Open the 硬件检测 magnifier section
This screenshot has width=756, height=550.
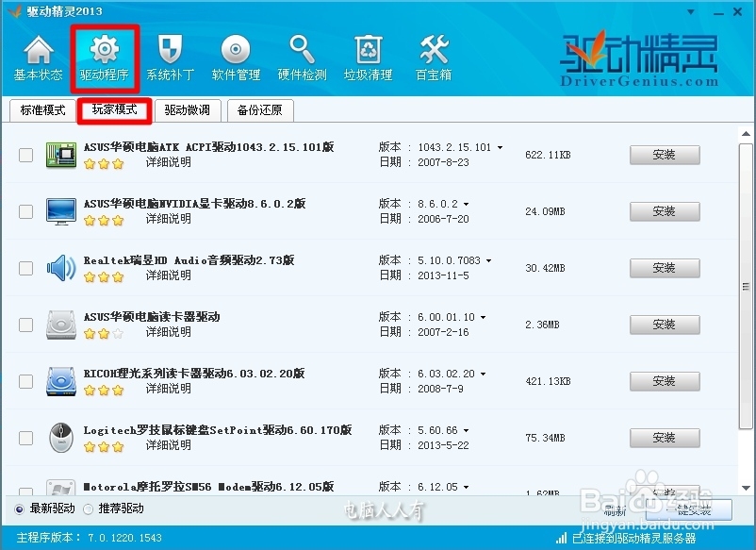[302, 58]
